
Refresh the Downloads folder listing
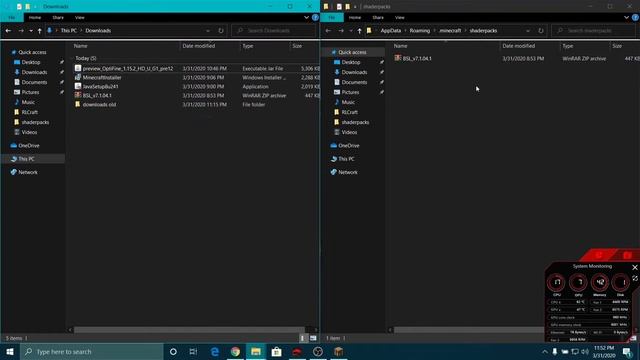(x=221, y=31)
